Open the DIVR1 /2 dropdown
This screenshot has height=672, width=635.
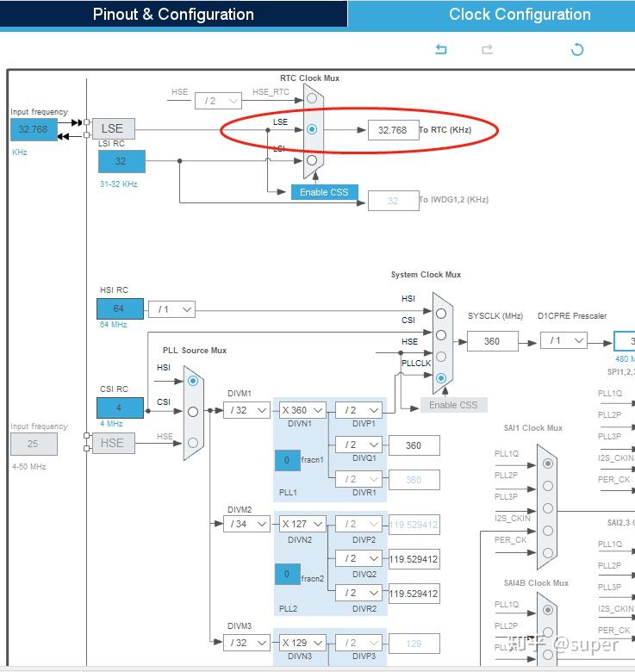pos(358,479)
